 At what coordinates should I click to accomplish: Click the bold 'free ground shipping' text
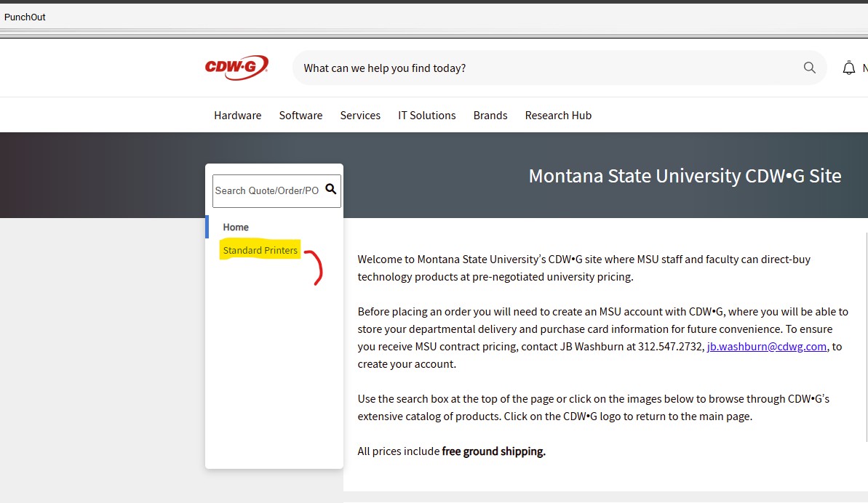493,451
